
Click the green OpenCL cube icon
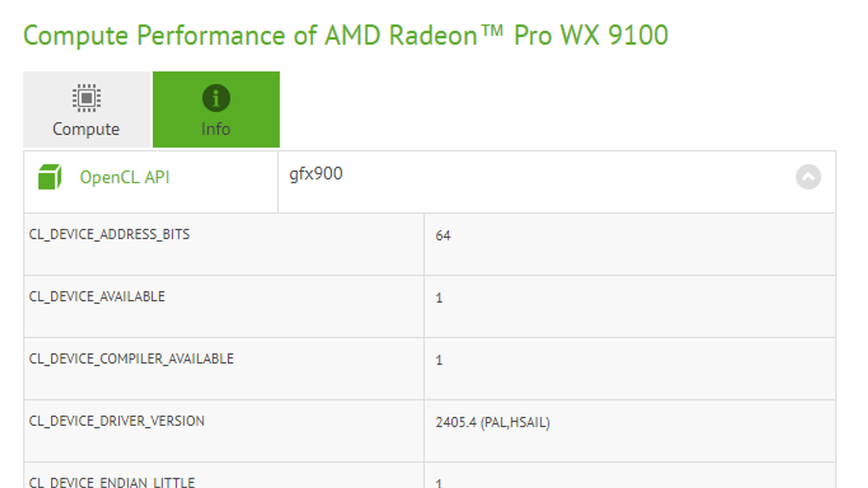point(49,177)
